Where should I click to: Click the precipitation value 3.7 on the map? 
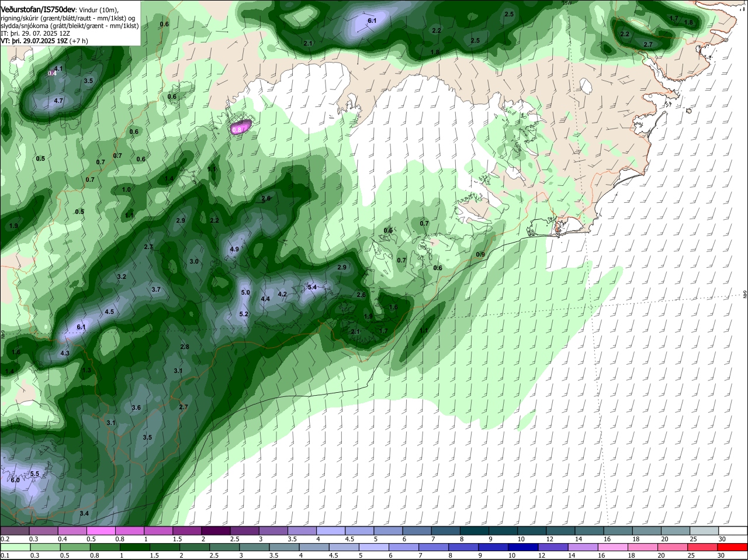click(x=156, y=289)
